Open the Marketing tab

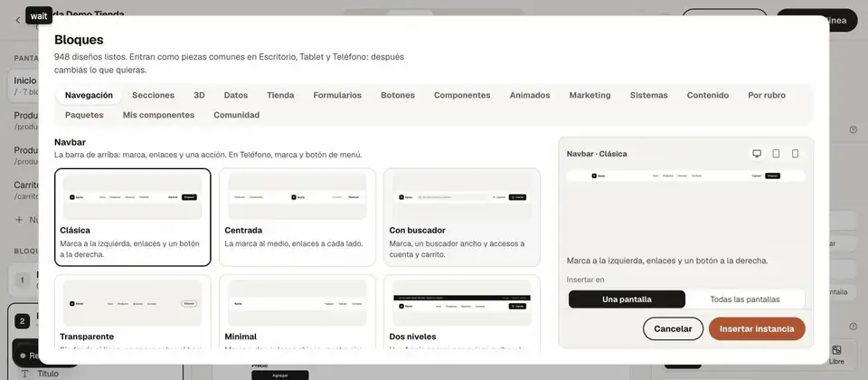(x=590, y=95)
